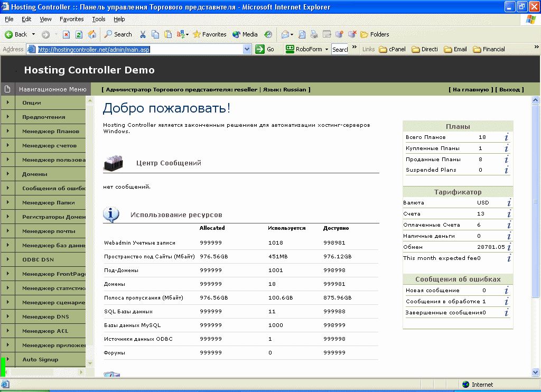Click the page icon beside Навигационное Меню
The image size is (541, 392).
pos(7,89)
